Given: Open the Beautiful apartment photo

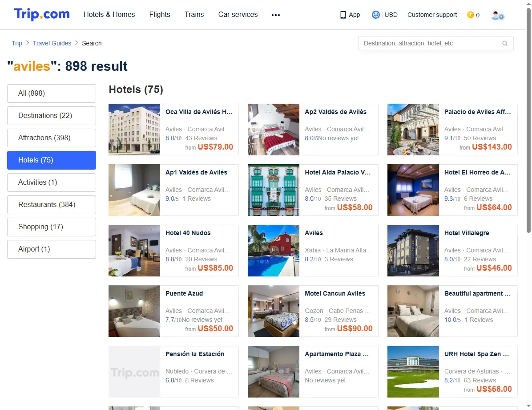Looking at the screenshot, I should (413, 311).
